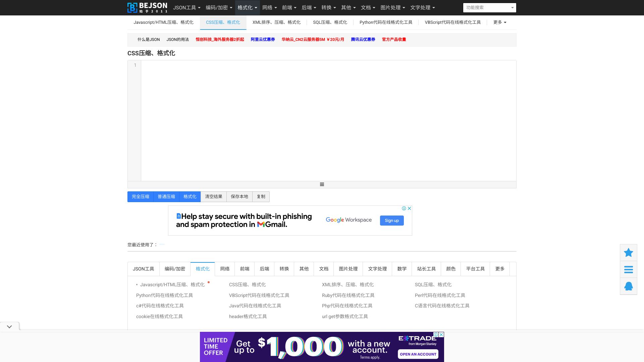Viewport: 644px width, 362px height.
Task: Open VBScript代码在线格式化工具 top tab
Action: 453,22
